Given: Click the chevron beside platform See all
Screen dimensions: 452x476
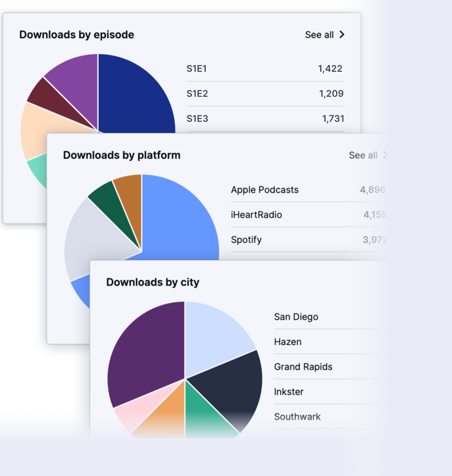Looking at the screenshot, I should (x=385, y=155).
